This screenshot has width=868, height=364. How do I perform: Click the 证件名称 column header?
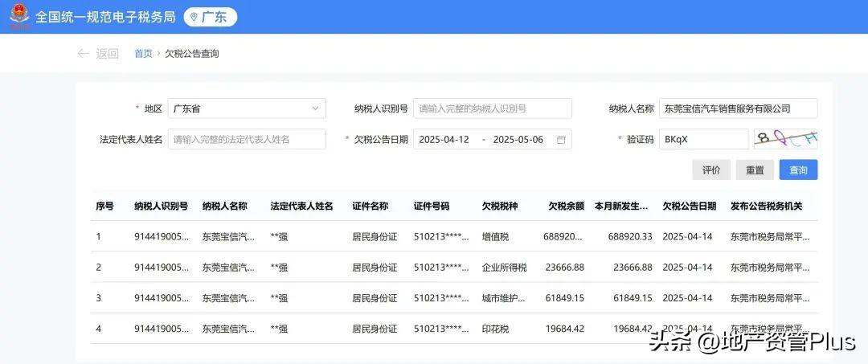pos(371,206)
